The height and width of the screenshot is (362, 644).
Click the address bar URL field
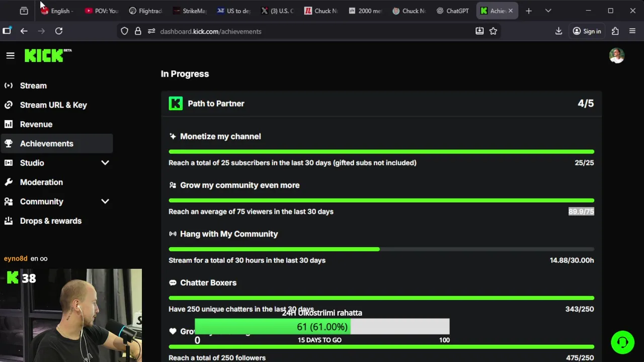tap(302, 31)
